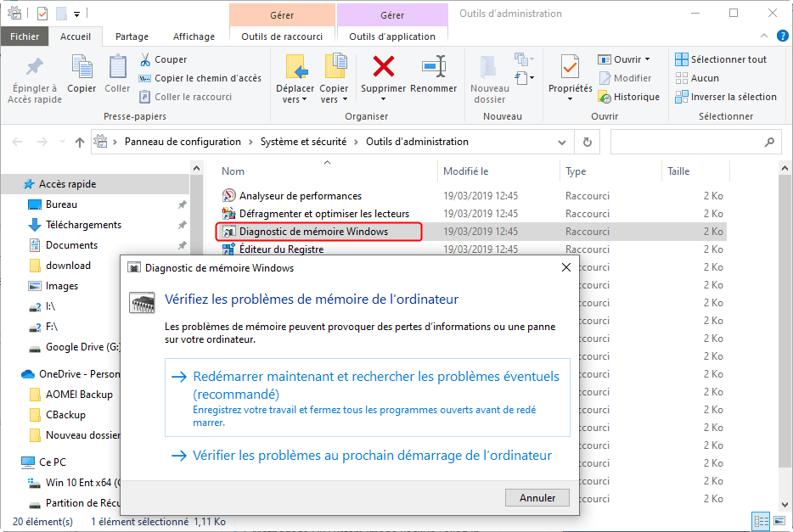The width and height of the screenshot is (793, 532).
Task: Click the Copier ribbon icon
Action: click(x=82, y=67)
